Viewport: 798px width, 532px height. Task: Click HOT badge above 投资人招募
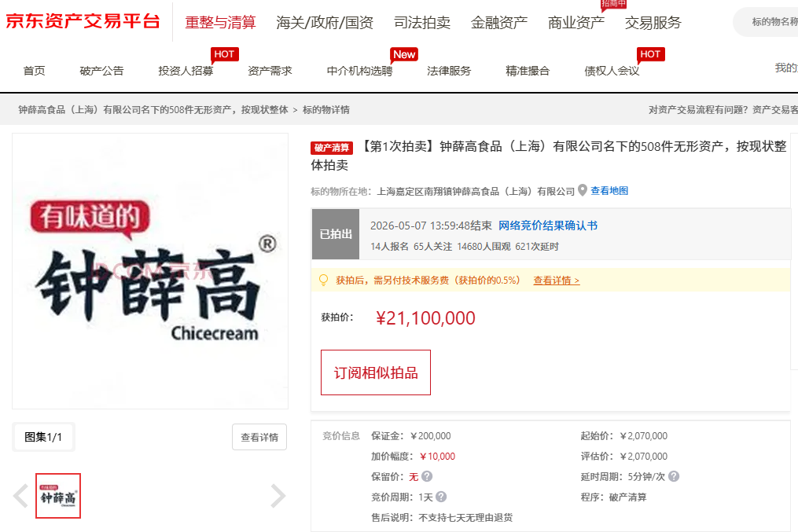[224, 54]
